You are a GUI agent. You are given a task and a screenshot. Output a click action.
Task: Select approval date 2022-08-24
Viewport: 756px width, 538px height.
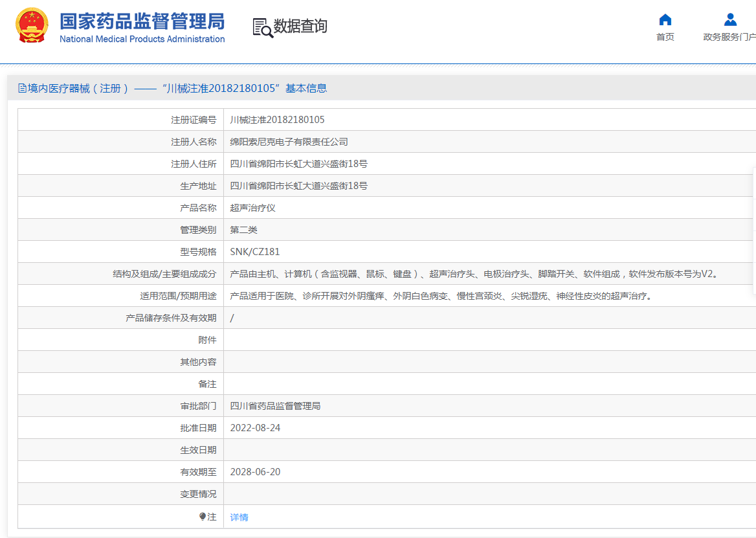tap(255, 428)
